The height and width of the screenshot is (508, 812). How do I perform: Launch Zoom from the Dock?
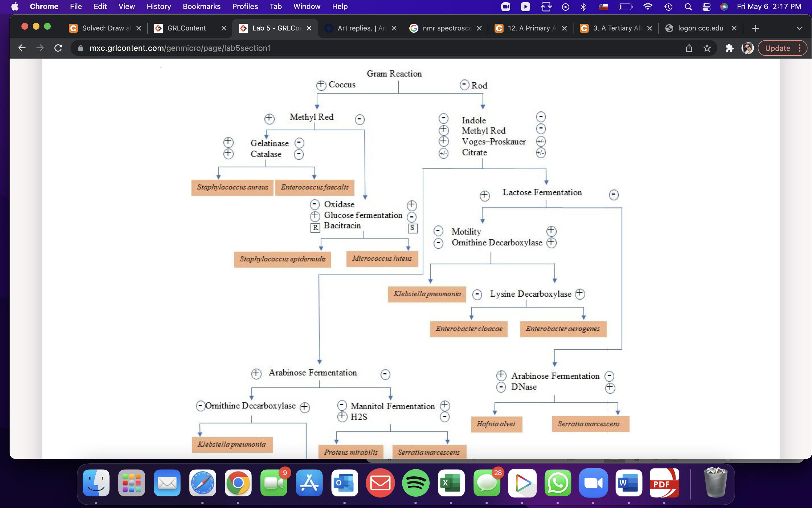tap(593, 483)
